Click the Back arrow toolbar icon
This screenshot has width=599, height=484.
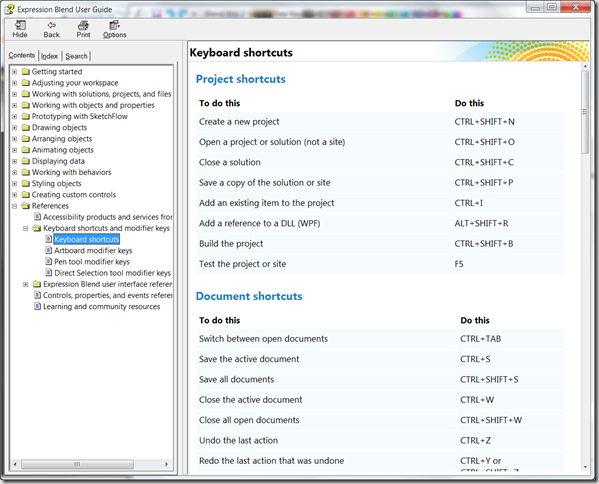pos(52,26)
